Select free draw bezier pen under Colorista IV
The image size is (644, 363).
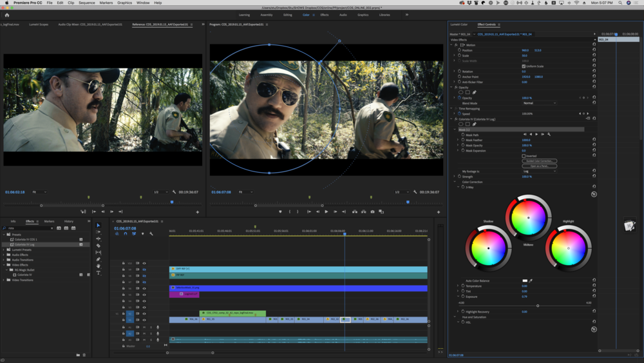[474, 124]
